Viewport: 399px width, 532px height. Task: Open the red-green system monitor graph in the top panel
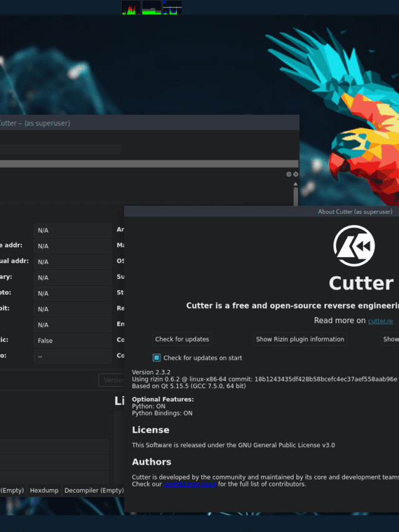(x=131, y=7)
